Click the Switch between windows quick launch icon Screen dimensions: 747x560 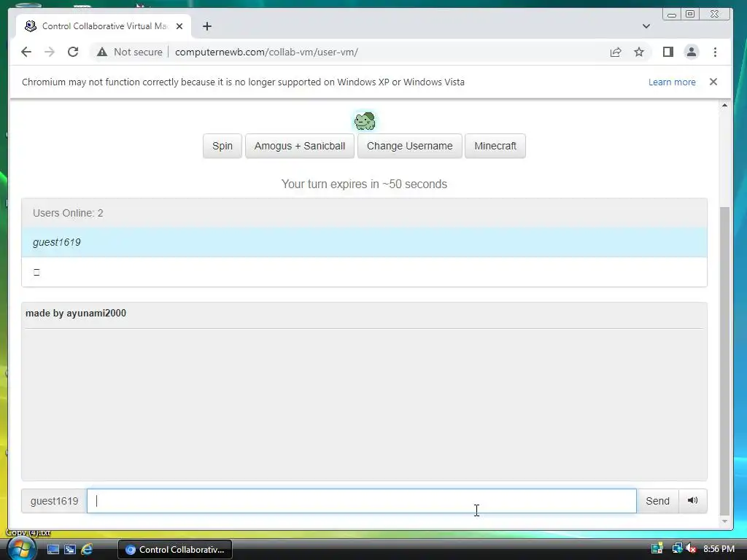pyautogui.click(x=70, y=550)
